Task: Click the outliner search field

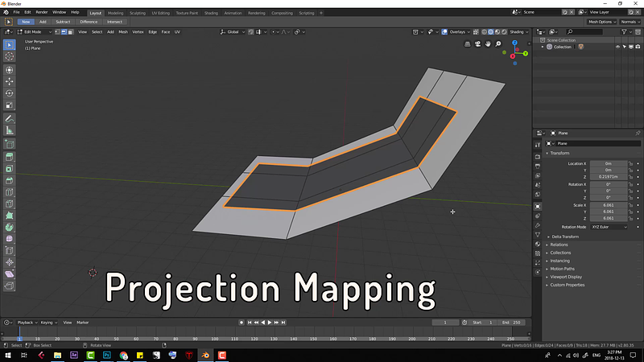Action: [x=585, y=32]
